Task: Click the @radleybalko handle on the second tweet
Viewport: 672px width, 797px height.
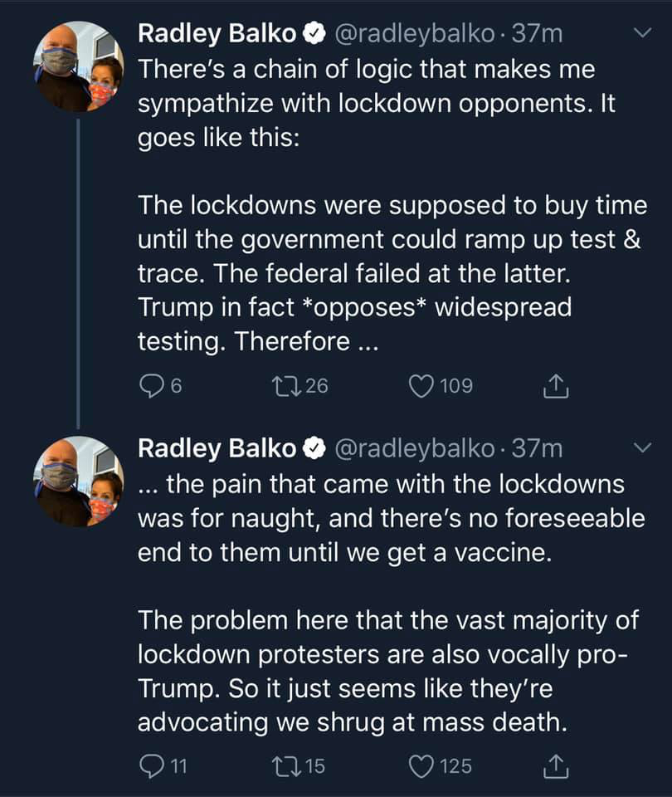Action: click(x=416, y=449)
